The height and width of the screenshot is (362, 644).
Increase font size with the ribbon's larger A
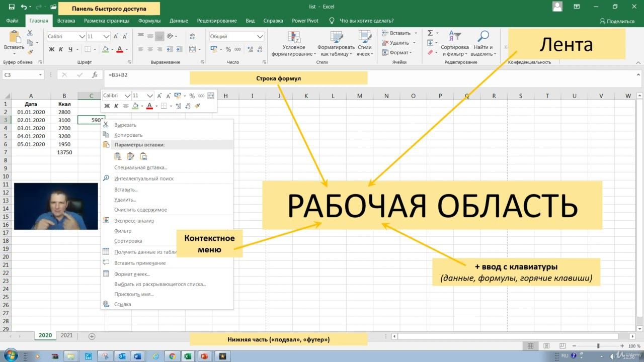116,36
